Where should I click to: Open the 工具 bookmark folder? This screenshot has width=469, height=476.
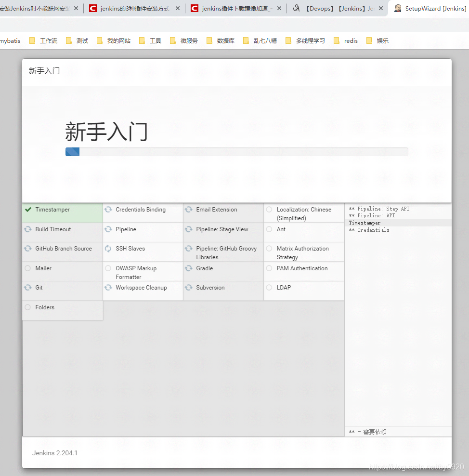click(150, 40)
